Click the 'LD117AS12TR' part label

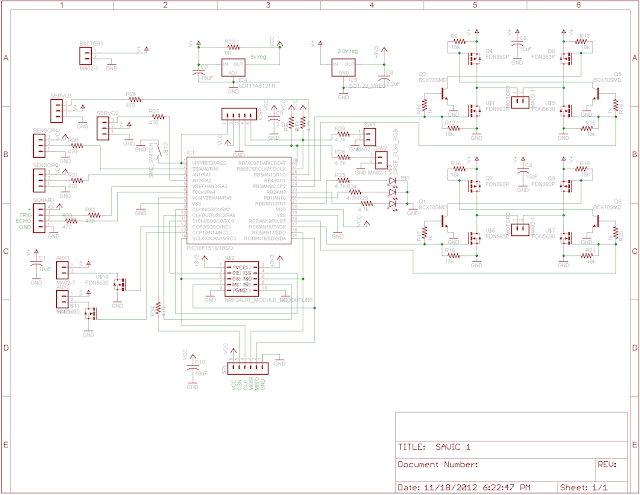257,86
